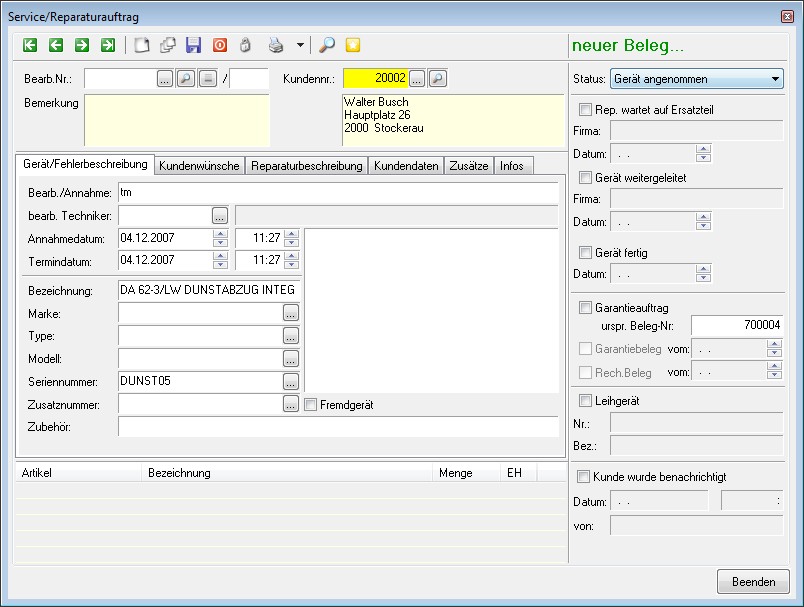Open the Marke ellipsis lookup
804x607 pixels.
click(291, 313)
